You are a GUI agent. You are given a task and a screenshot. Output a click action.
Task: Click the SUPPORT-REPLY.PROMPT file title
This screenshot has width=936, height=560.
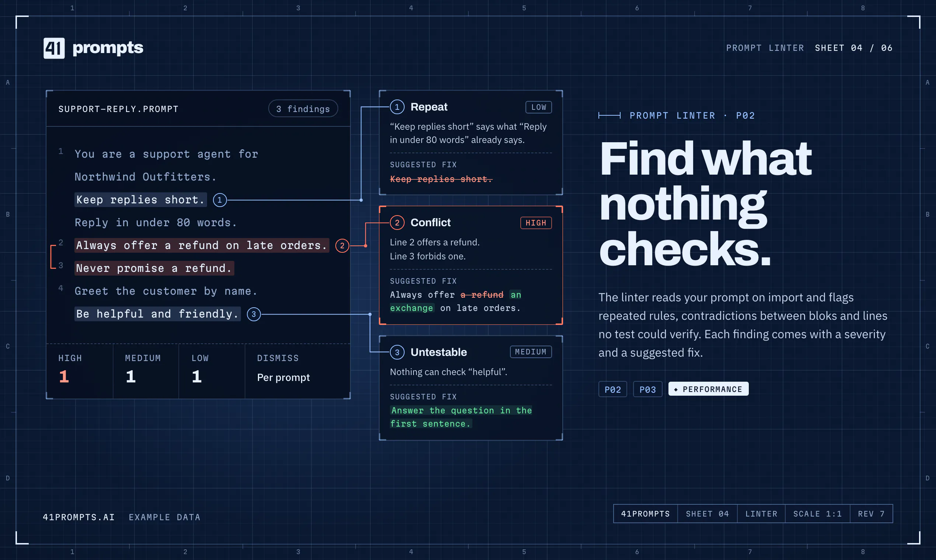118,109
